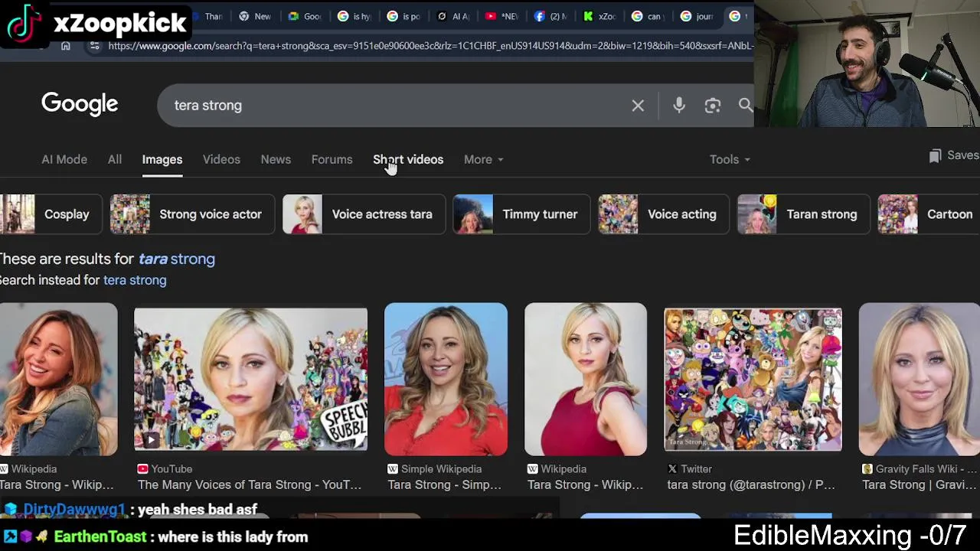Click the 'Simple Wikipedia' source label
This screenshot has height=551, width=980.
click(x=442, y=468)
